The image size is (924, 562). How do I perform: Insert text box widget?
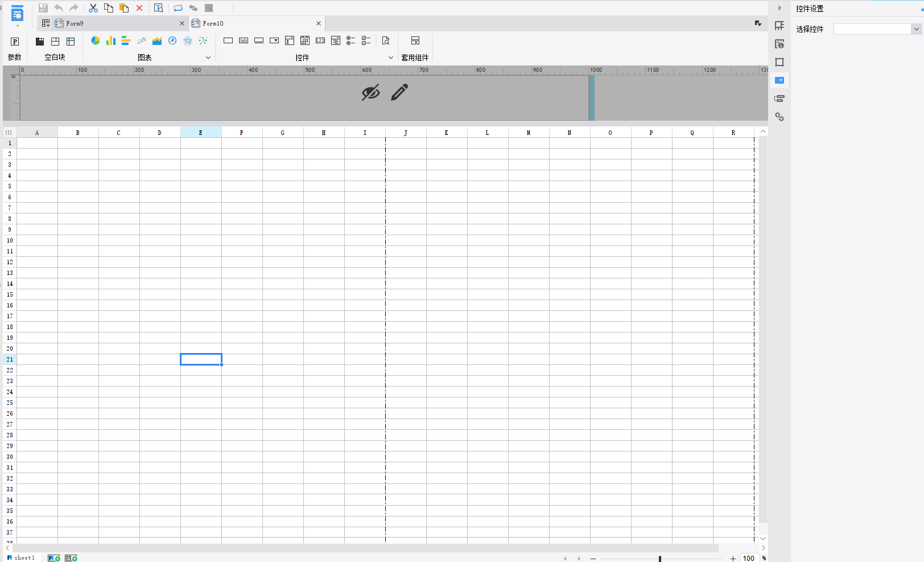(x=228, y=40)
